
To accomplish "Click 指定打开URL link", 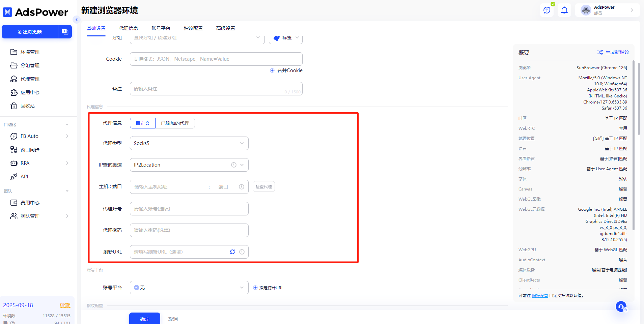I will (269, 288).
